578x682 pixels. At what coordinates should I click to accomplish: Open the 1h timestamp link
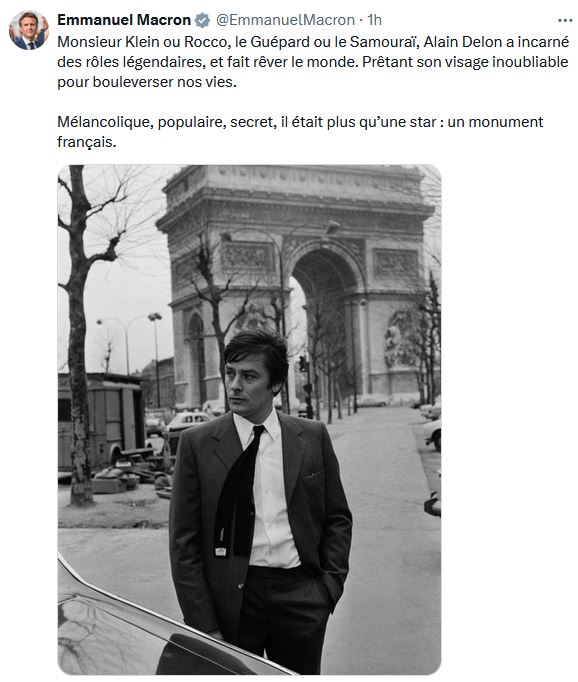point(374,20)
